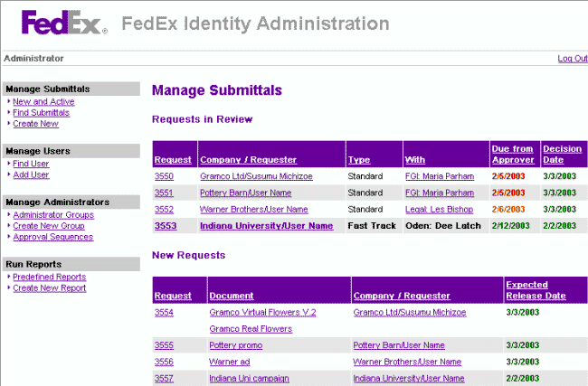Open Create New submittal link

coord(35,124)
